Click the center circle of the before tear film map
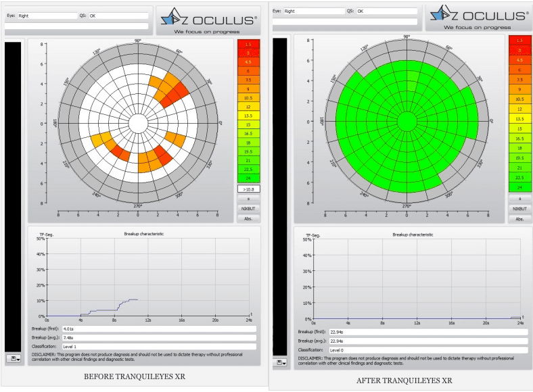The image size is (533, 392). click(138, 124)
